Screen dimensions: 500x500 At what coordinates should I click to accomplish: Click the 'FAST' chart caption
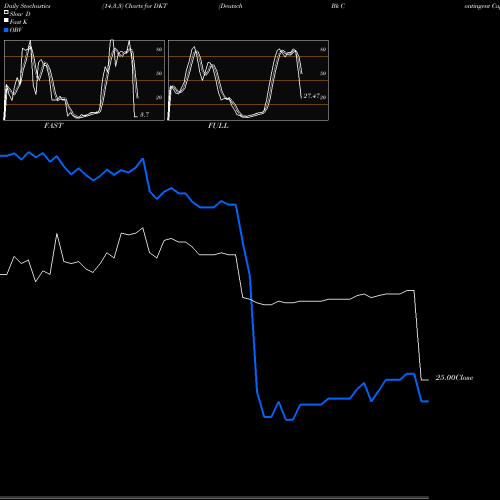pos(54,126)
